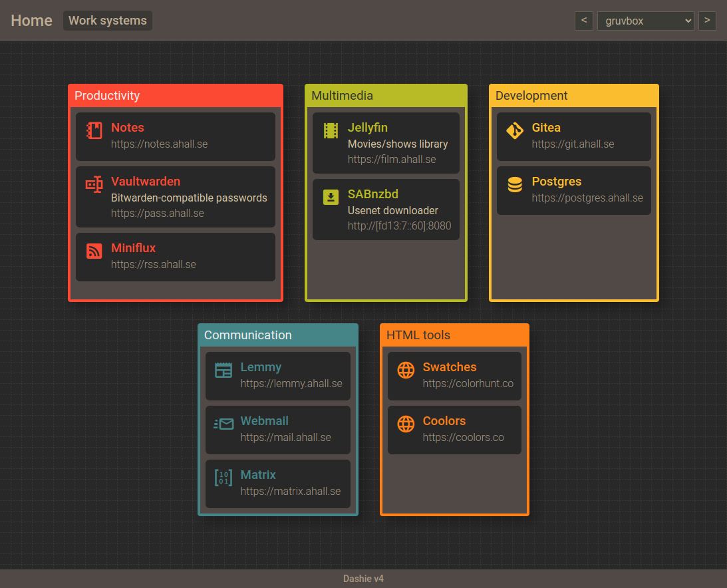Switch to previous theme with left arrow

point(583,21)
